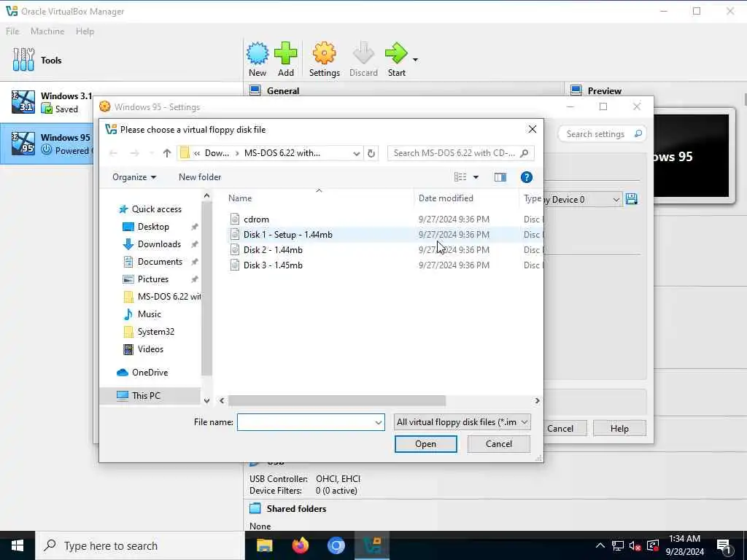The image size is (747, 560).
Task: Click the Start green arrow icon
Action: click(x=396, y=53)
